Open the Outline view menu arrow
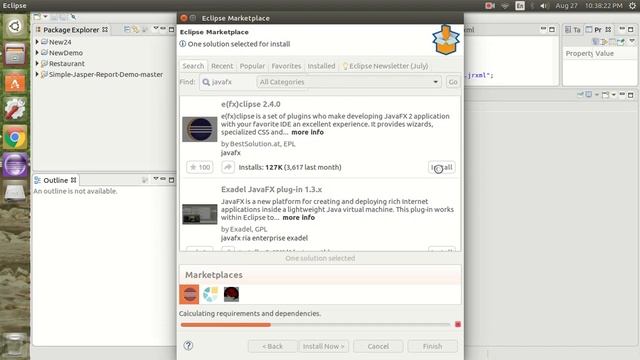The width and height of the screenshot is (640, 360). tap(156, 179)
